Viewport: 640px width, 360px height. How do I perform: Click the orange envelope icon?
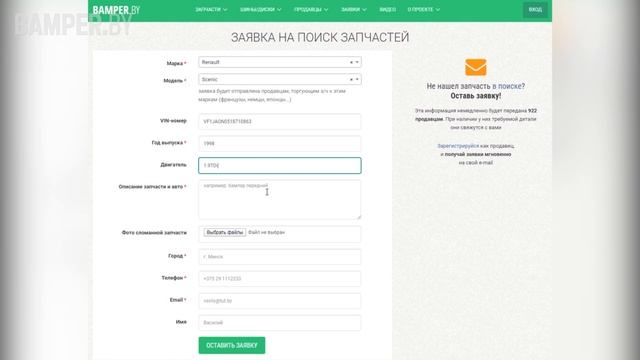476,67
